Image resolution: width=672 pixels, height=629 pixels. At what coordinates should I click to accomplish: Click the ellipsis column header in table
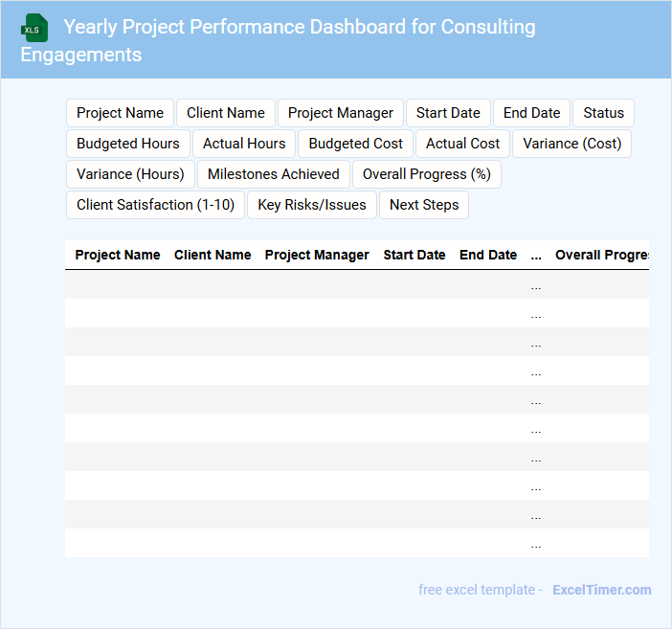[x=536, y=255]
